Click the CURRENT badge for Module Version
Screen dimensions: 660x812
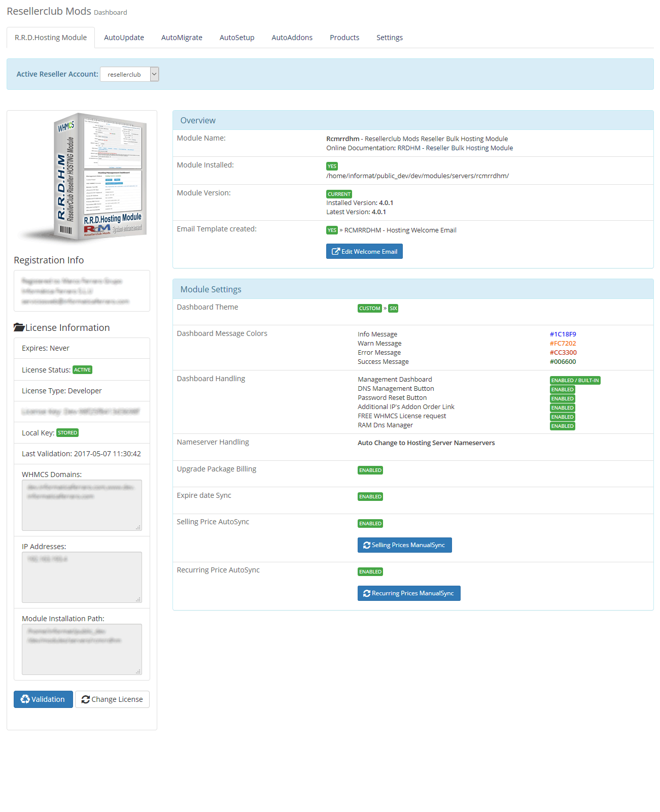[339, 194]
